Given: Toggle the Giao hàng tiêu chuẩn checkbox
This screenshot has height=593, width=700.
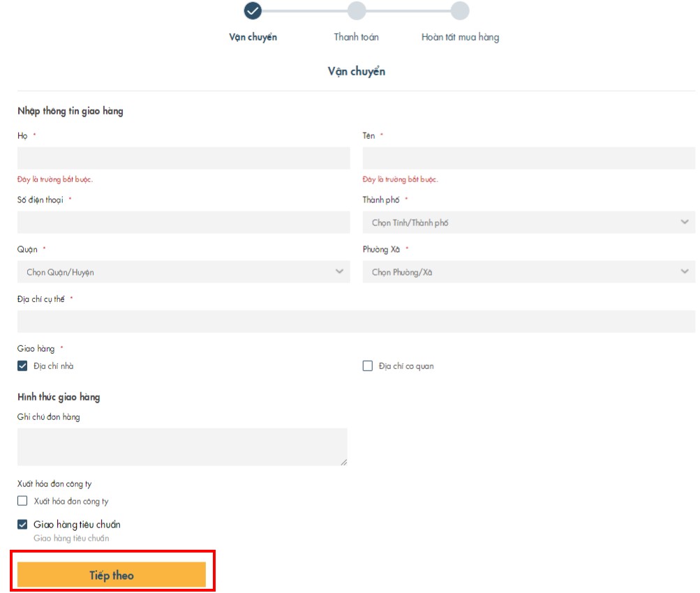Looking at the screenshot, I should [x=22, y=525].
